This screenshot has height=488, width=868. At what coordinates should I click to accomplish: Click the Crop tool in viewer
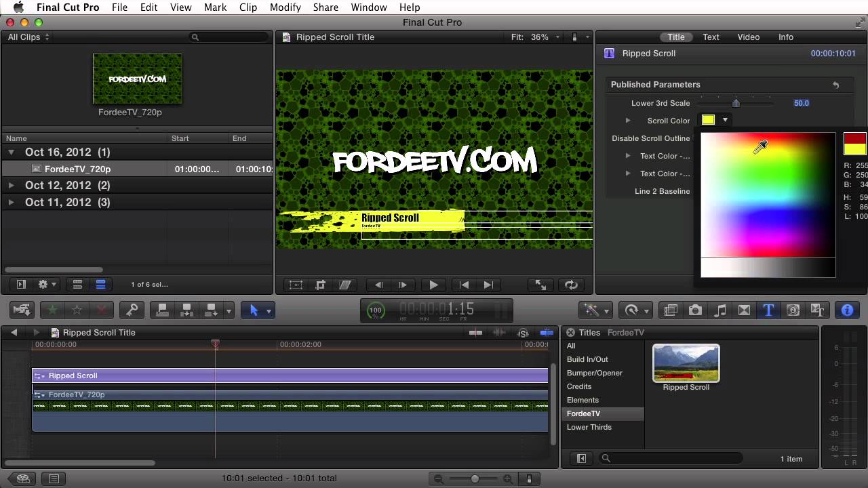tap(320, 285)
